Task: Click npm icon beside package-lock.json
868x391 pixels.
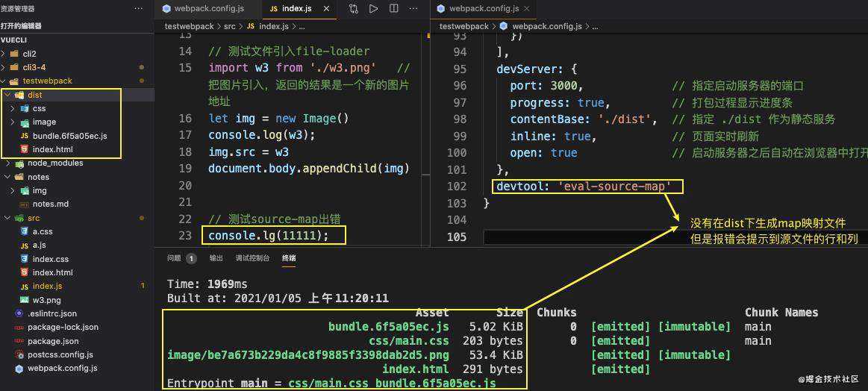Action: click(19, 328)
